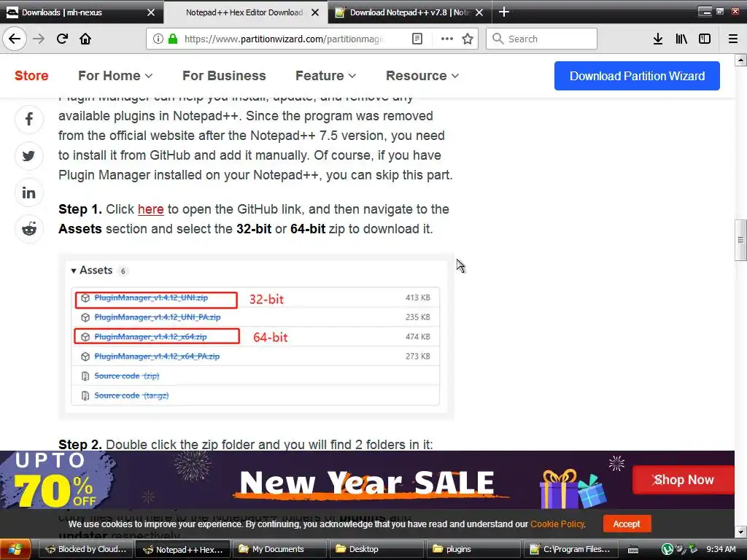This screenshot has height=560, width=747.
Task: Go back using the browser back arrow
Action: pos(15,39)
